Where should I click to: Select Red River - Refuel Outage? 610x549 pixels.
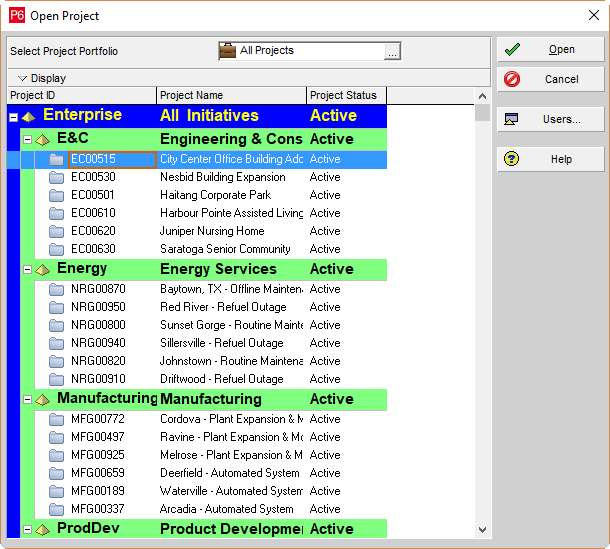[223, 307]
